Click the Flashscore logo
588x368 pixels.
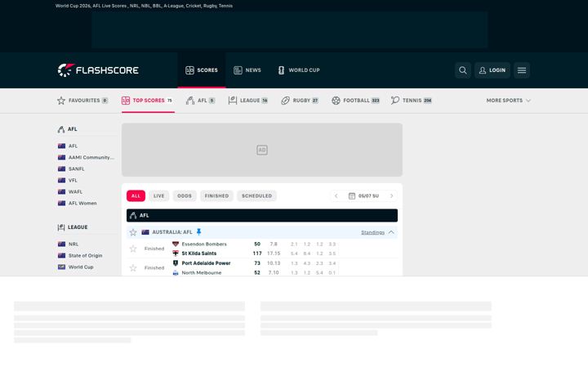(98, 70)
